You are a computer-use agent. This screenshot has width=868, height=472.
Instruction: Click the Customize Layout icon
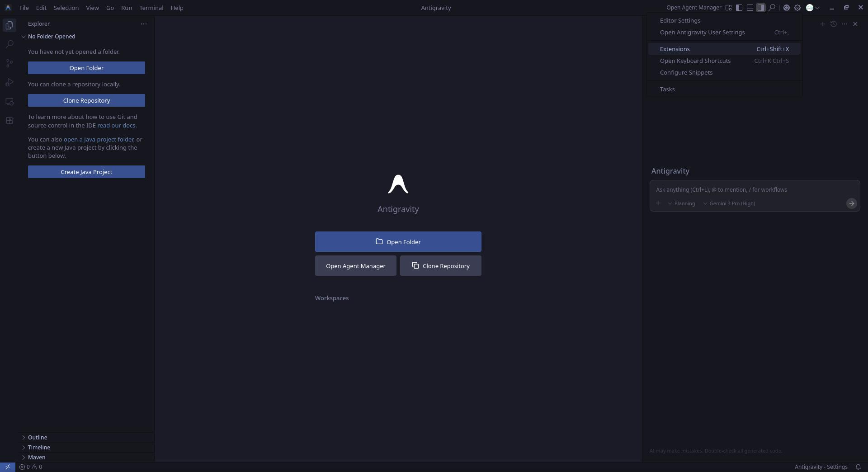coord(728,8)
